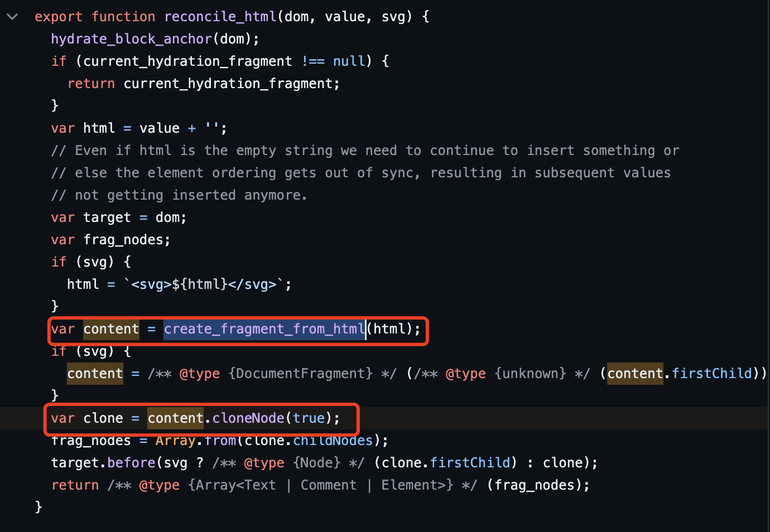
Task: Click target in the var target line
Action: point(107,217)
